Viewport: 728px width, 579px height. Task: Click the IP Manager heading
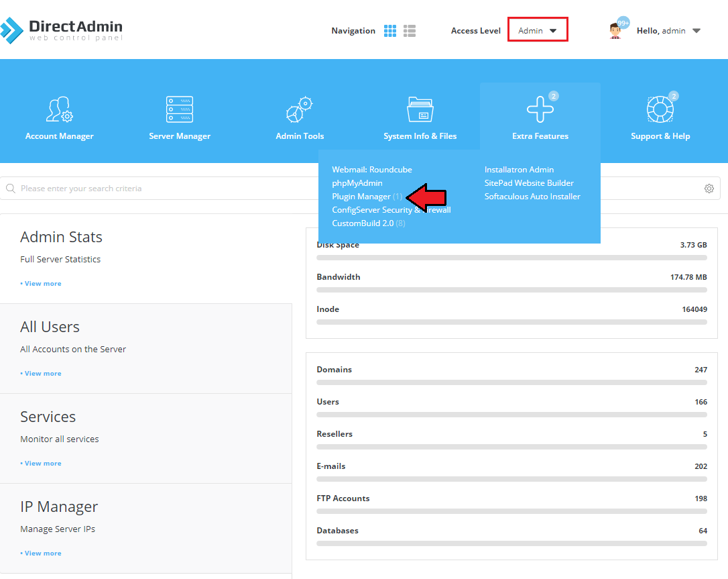59,507
